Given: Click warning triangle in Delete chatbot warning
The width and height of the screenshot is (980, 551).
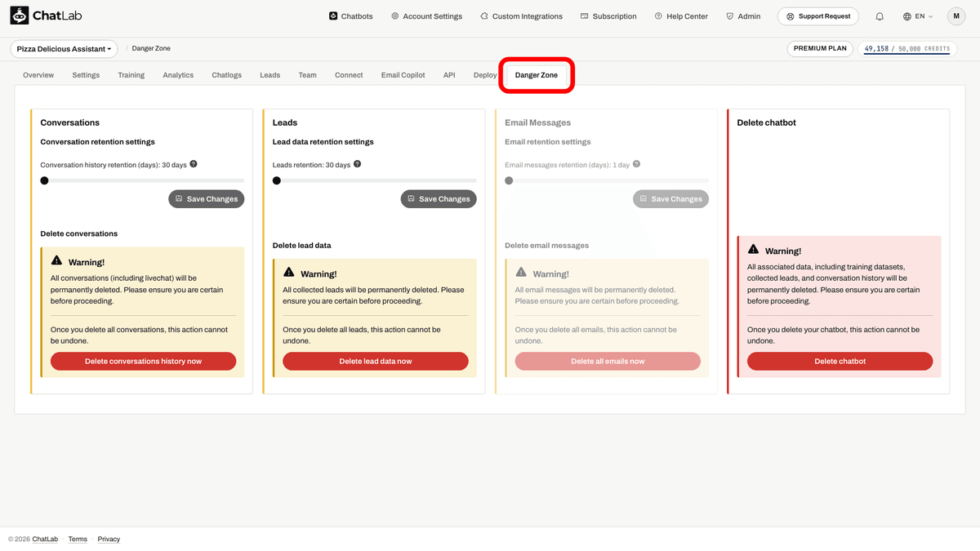Looking at the screenshot, I should pos(753,250).
